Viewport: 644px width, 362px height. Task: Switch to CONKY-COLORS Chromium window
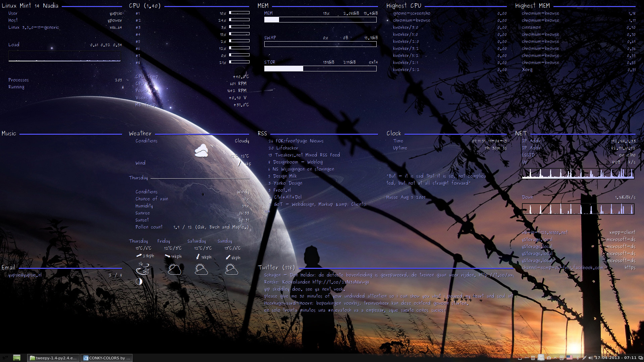coord(107,358)
